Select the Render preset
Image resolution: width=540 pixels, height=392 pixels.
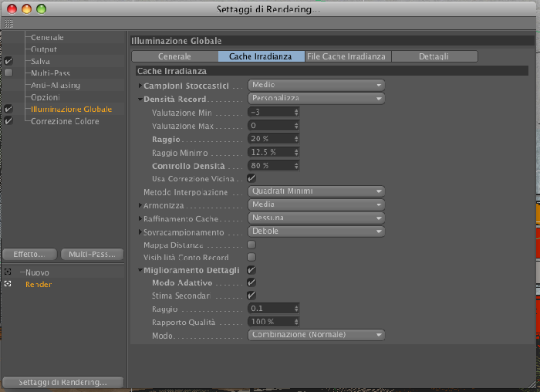39,284
